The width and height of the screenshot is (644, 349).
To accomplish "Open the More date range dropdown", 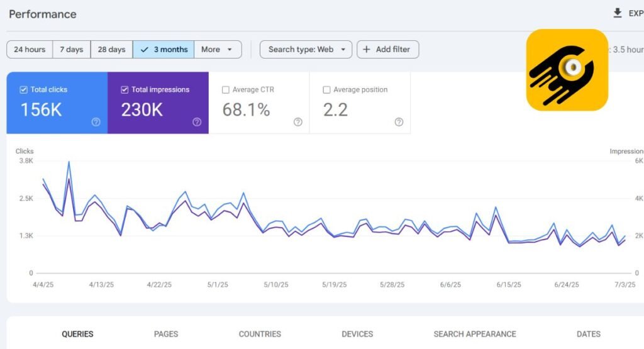I will tap(218, 50).
